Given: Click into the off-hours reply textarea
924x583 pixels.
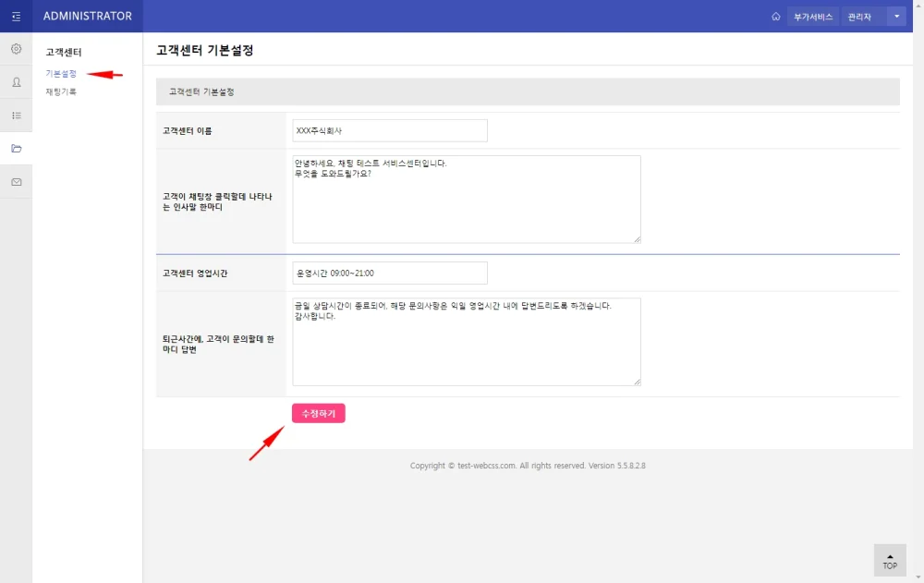Looking at the screenshot, I should [467, 342].
